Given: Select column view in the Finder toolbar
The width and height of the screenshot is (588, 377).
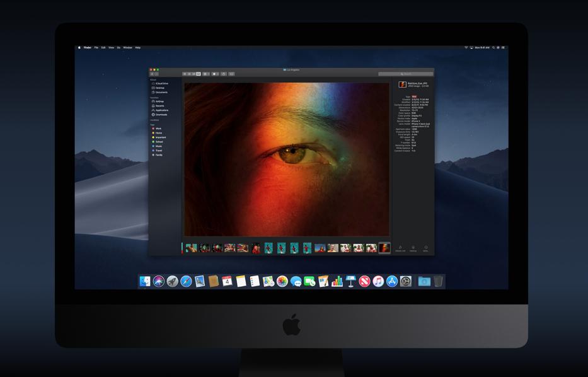Looking at the screenshot, I should [193, 74].
